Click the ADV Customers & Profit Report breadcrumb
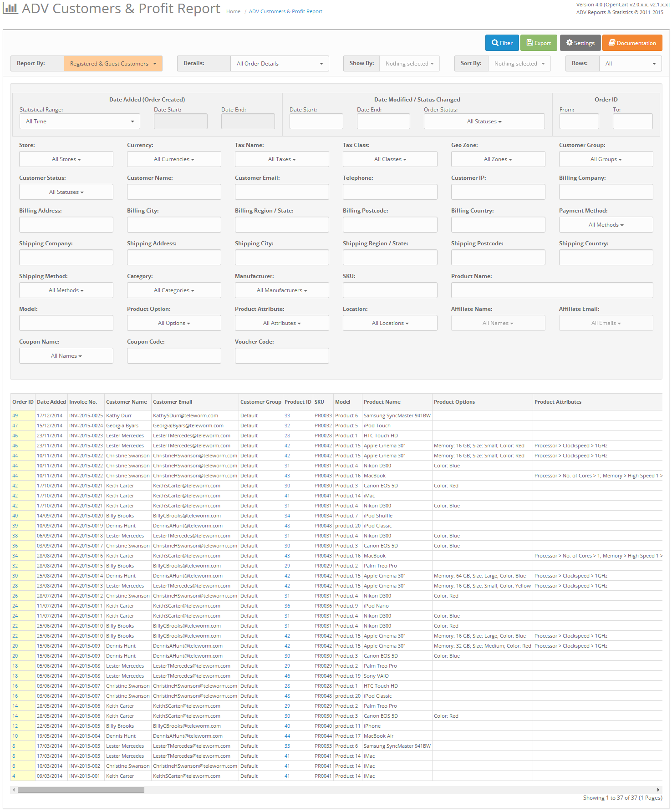 pos(285,11)
